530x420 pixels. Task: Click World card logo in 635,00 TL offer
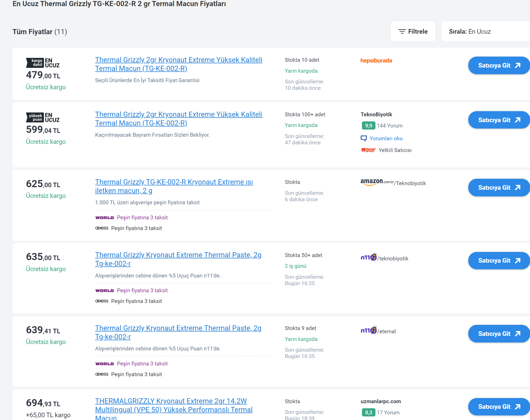[x=105, y=291]
